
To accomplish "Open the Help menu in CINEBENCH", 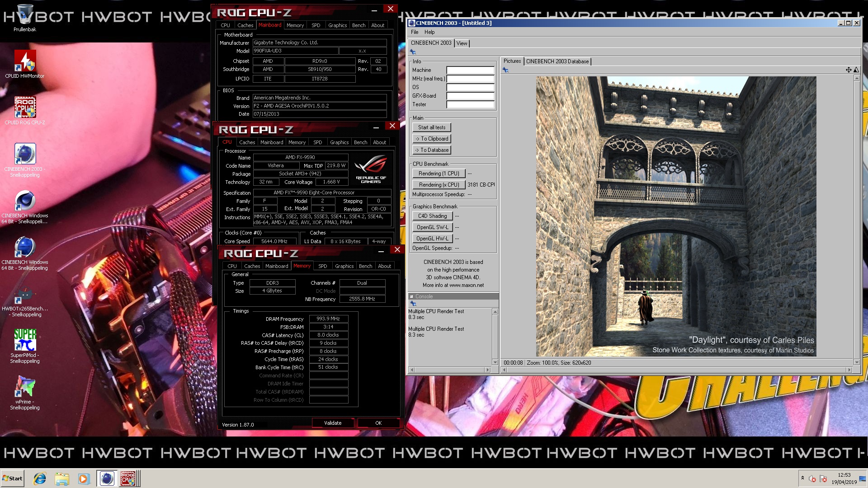I will [x=429, y=32].
